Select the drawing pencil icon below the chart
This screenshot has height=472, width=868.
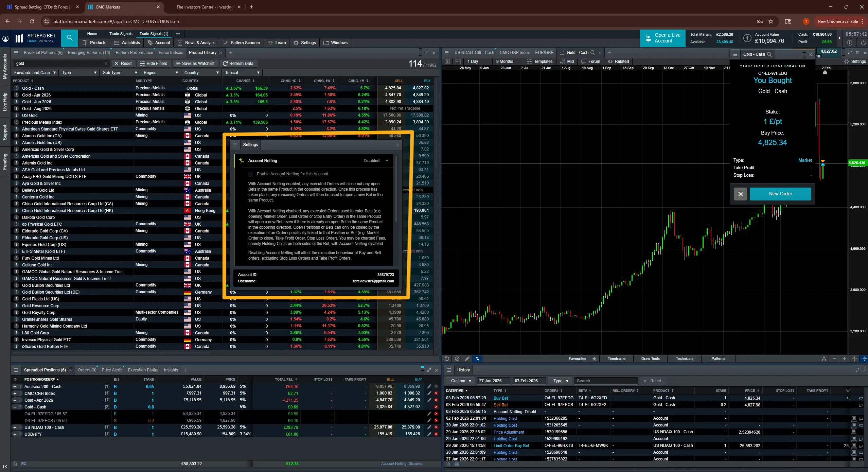pos(466,359)
